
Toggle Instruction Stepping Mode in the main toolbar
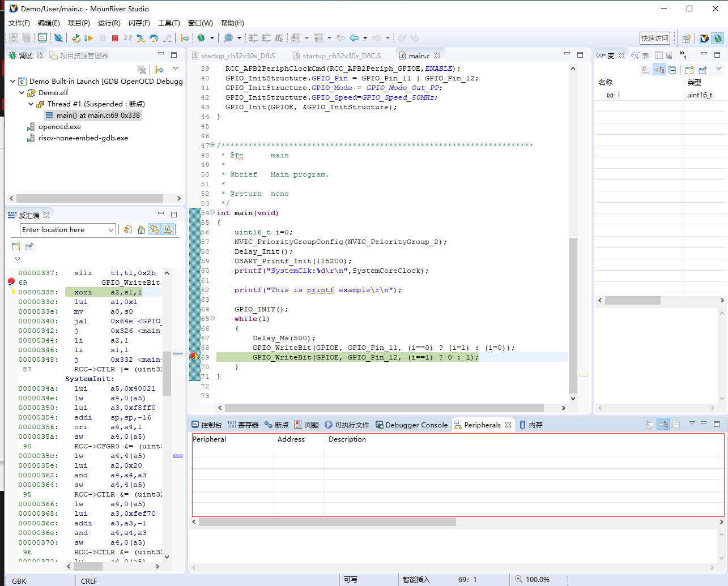[x=185, y=38]
